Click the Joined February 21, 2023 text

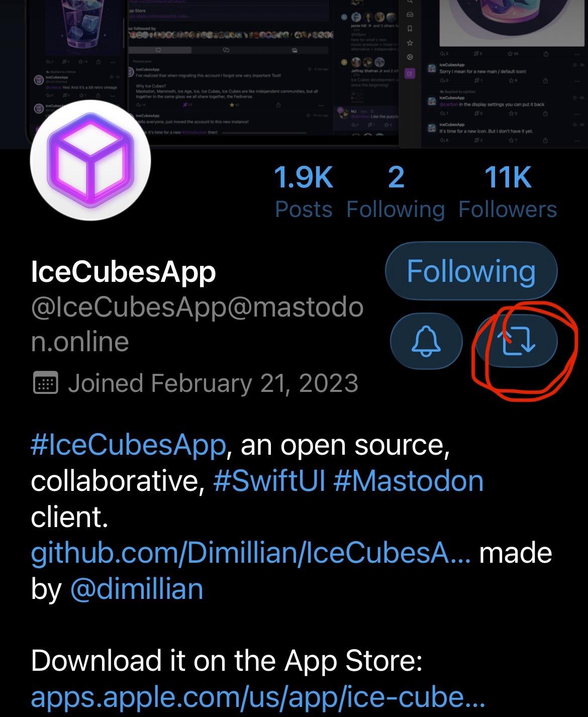pos(213,383)
